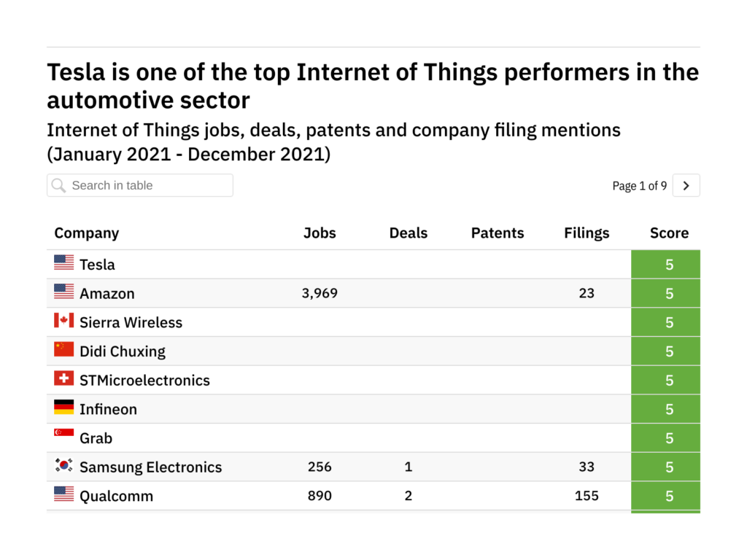This screenshot has width=747, height=560.
Task: Click the German flag beside Infineon
Action: tap(64, 407)
